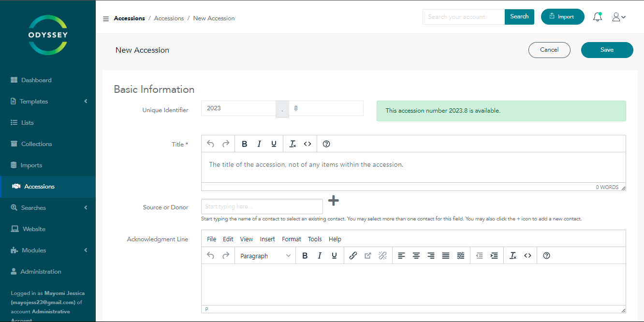The height and width of the screenshot is (322, 644).
Task: Focus the Search your account field
Action: [464, 16]
